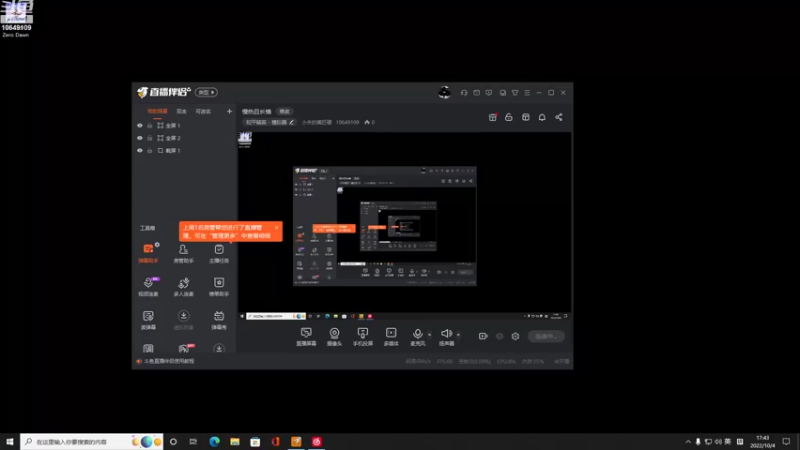Hide the 截屏 1 source
The width and height of the screenshot is (800, 450).
click(x=140, y=151)
